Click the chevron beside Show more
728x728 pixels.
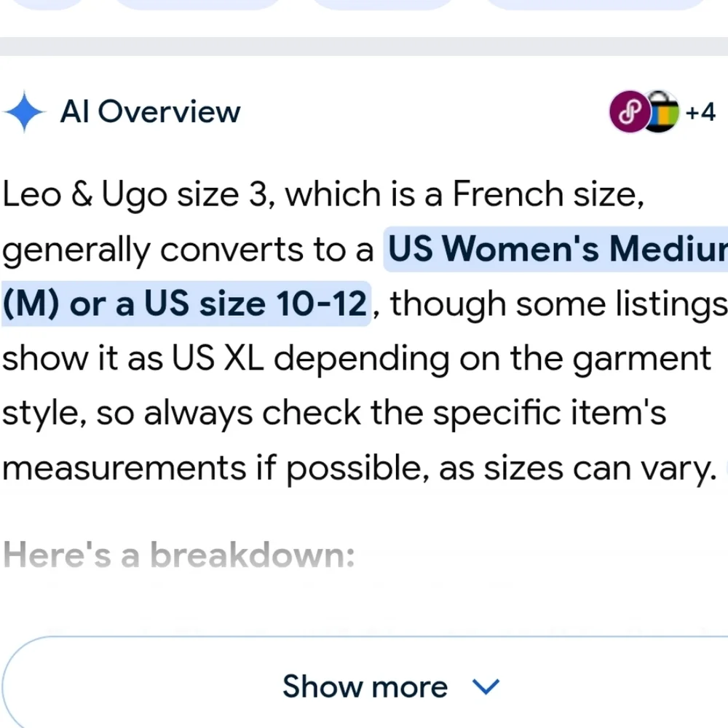click(x=486, y=686)
